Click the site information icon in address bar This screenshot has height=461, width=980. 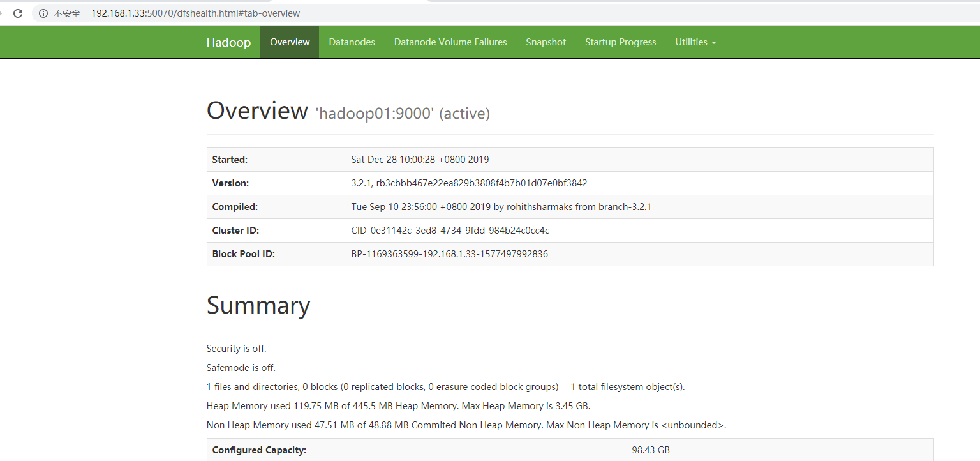[x=43, y=13]
